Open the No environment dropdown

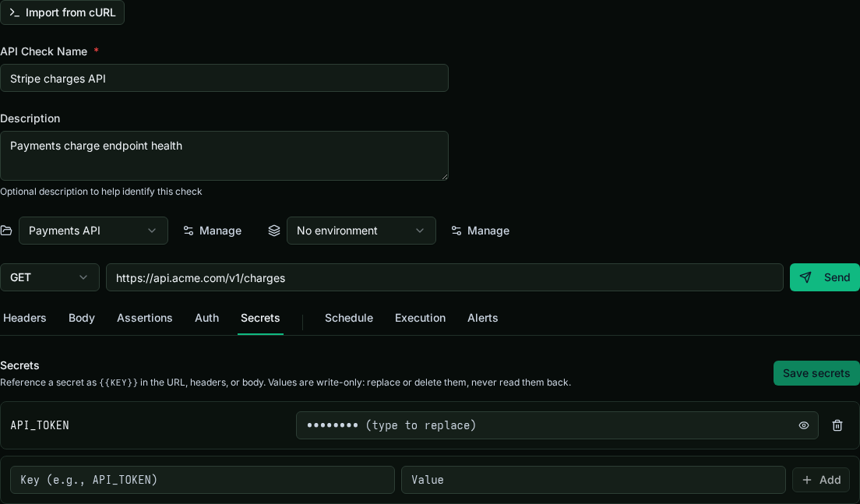coord(361,231)
